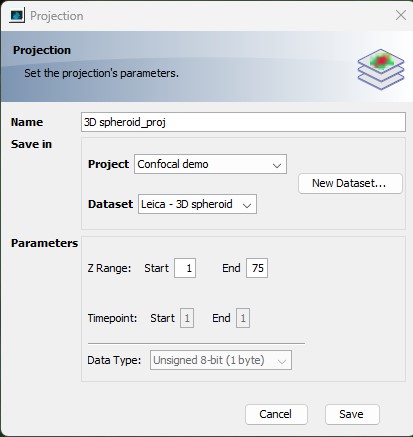Click the Parameters section label
Image resolution: width=413 pixels, height=437 pixels.
click(x=44, y=243)
